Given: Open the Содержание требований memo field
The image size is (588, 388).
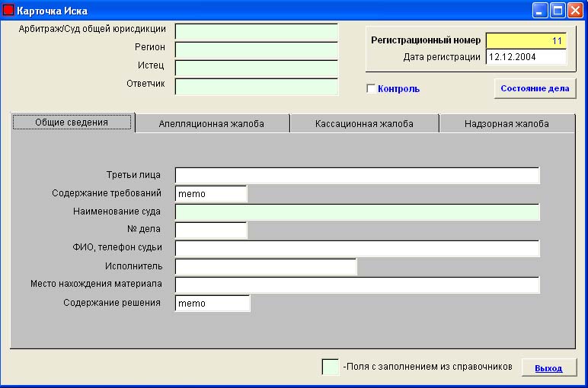Looking at the screenshot, I should 211,194.
